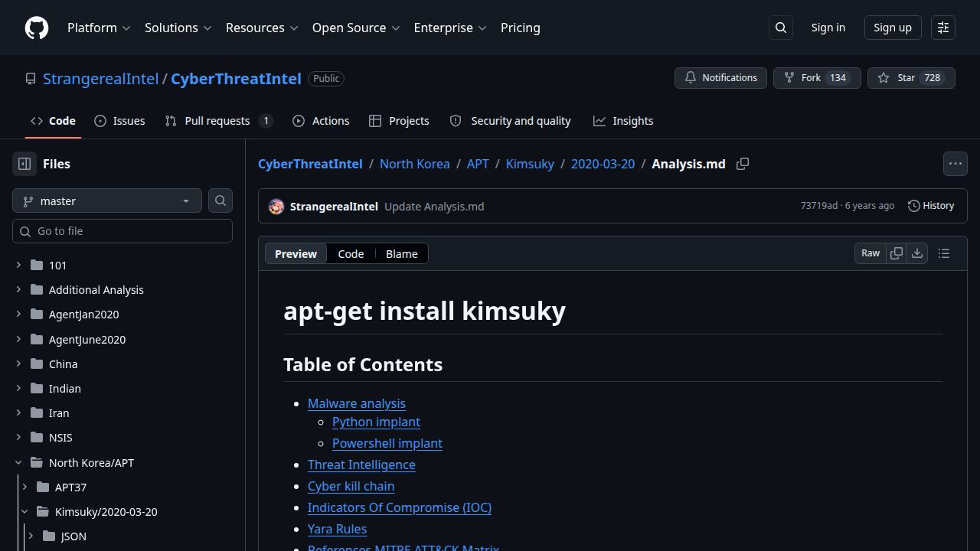This screenshot has height=551, width=980.
Task: Click the Sign up button
Action: tap(893, 28)
